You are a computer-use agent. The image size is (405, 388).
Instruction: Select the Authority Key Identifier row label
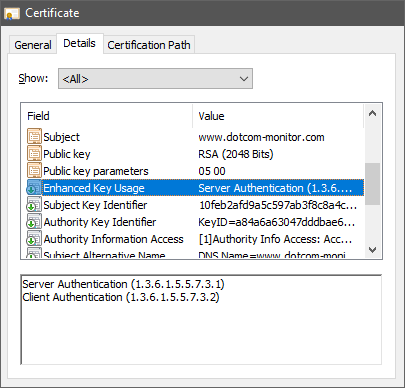click(100, 222)
